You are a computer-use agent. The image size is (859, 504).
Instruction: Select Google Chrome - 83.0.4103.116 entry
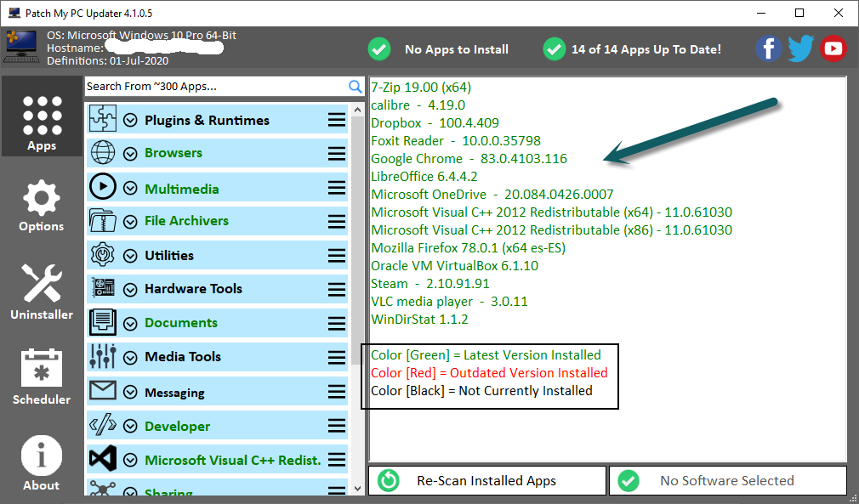pos(469,159)
